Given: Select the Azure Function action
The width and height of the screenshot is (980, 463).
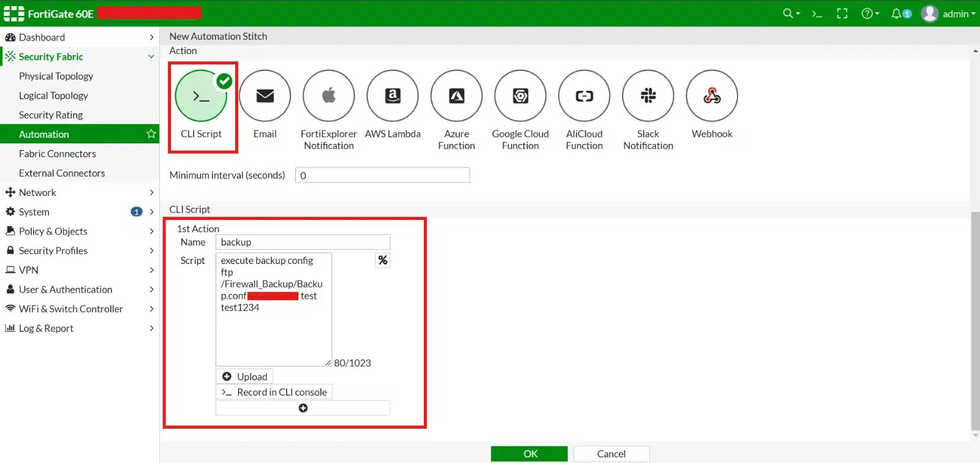Looking at the screenshot, I should pyautogui.click(x=456, y=96).
